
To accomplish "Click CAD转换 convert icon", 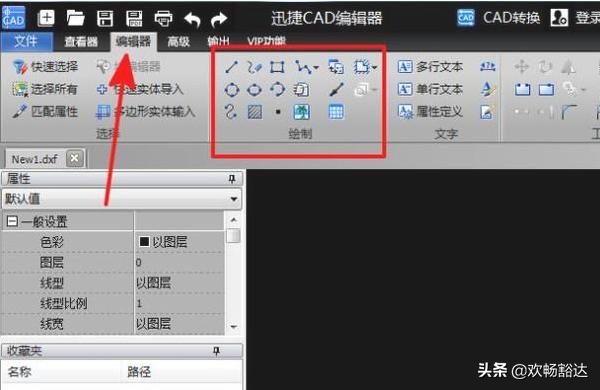I will pyautogui.click(x=466, y=18).
